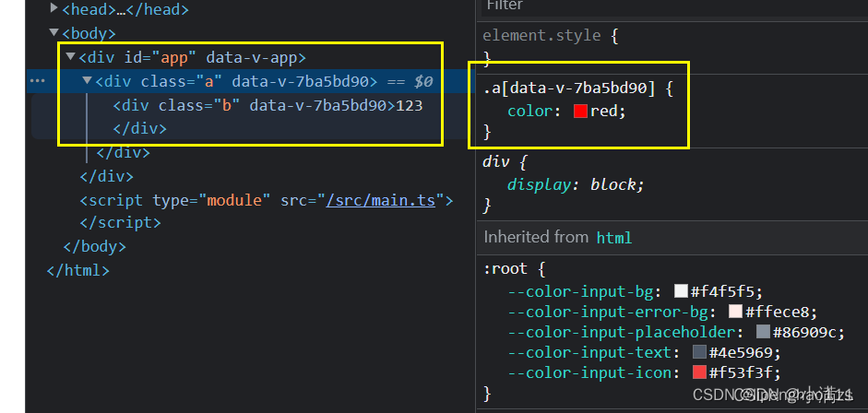This screenshot has width=868, height=413.
Task: Click the --color-input-bg property name
Action: [580, 291]
